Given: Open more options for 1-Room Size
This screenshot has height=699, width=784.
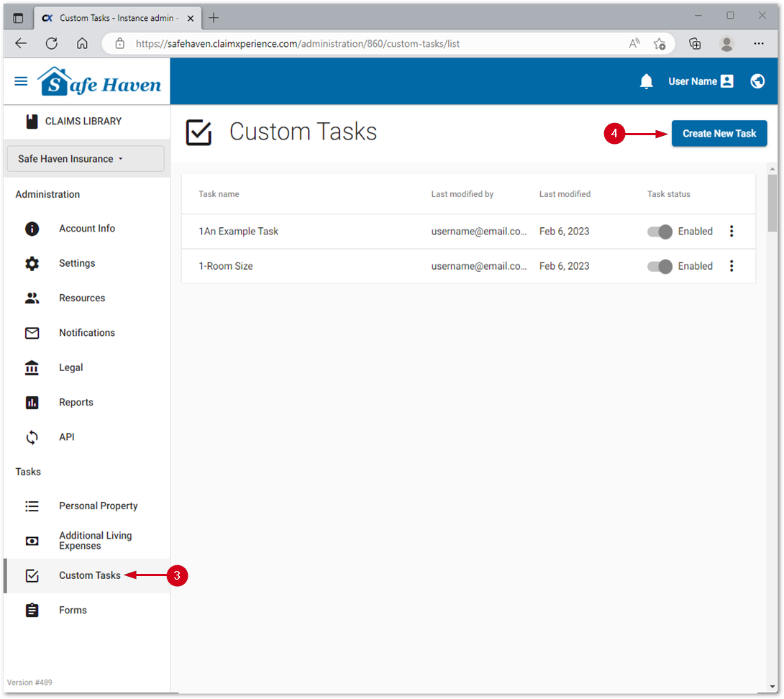Looking at the screenshot, I should (731, 266).
